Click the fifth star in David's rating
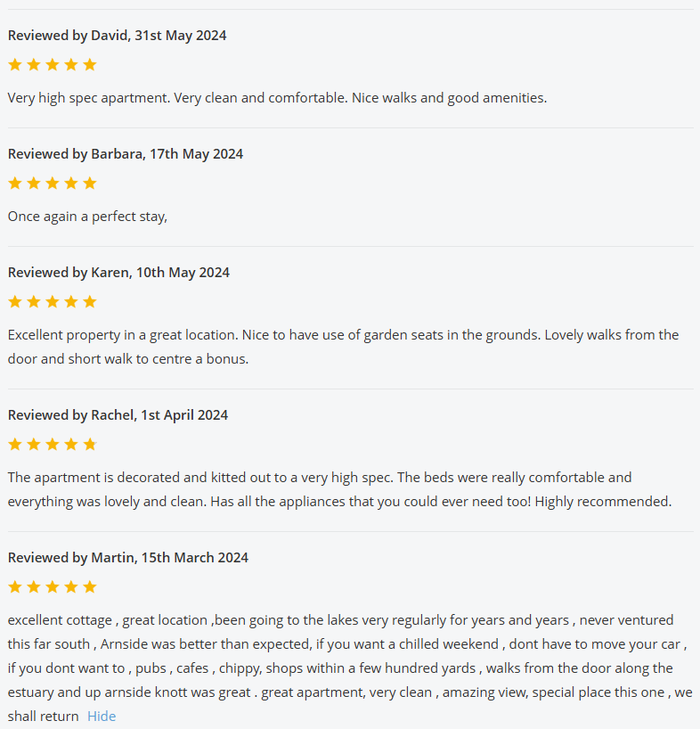This screenshot has height=729, width=700. [90, 65]
